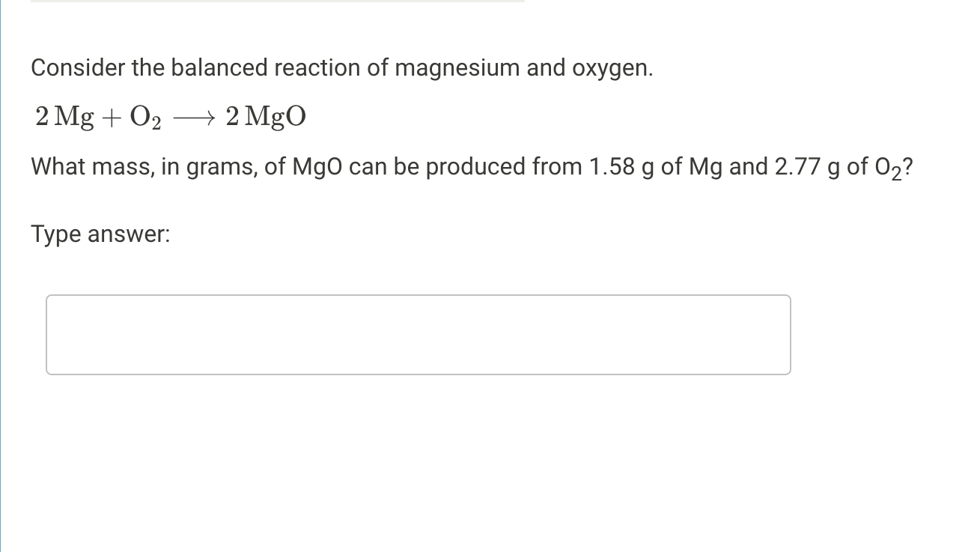Click inside the empty answer field

click(419, 334)
